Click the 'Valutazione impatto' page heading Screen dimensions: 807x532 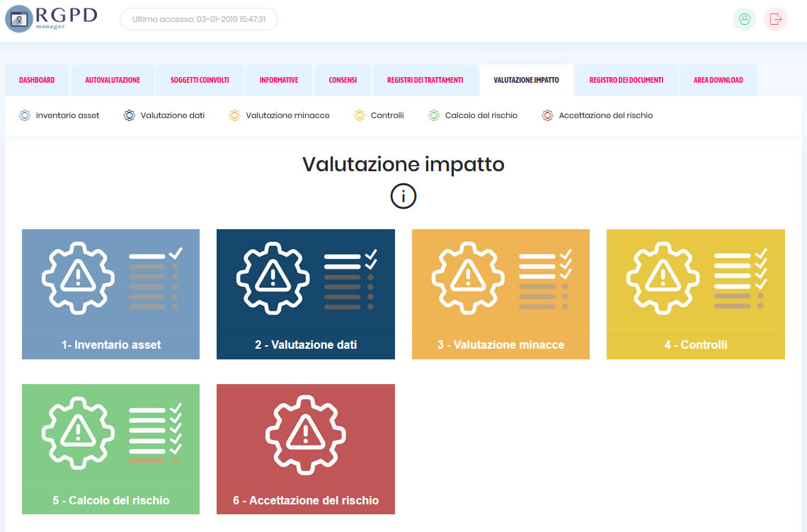point(403,165)
